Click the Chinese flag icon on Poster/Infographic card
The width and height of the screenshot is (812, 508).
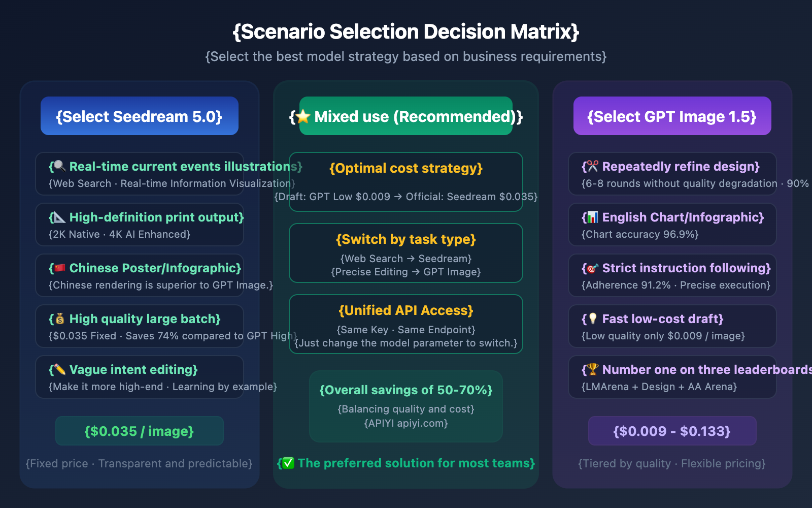point(59,268)
